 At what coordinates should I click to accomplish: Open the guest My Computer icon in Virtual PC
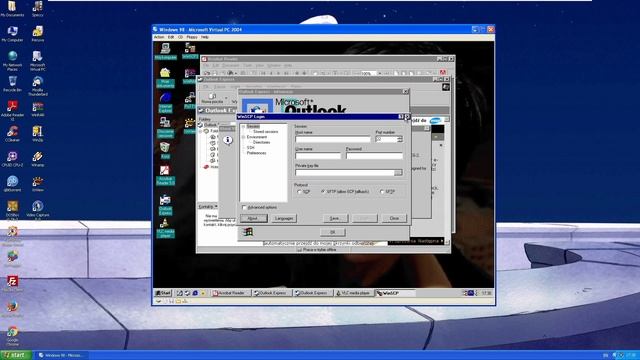tap(165, 51)
